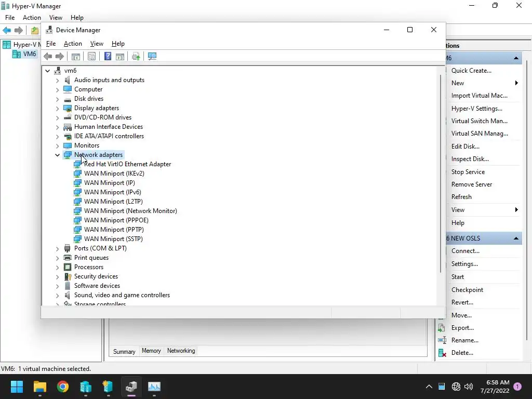Click Hyper-V Manager up-folder toolbar icon

click(35, 31)
